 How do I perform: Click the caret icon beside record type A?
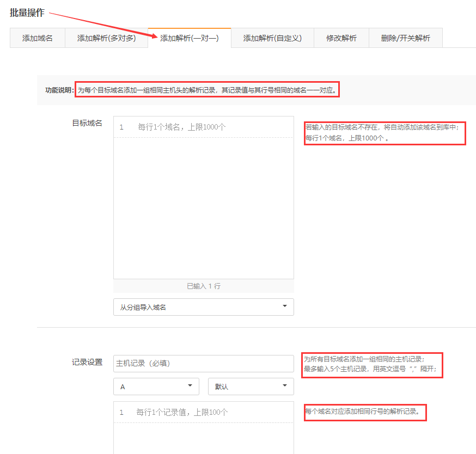point(190,386)
